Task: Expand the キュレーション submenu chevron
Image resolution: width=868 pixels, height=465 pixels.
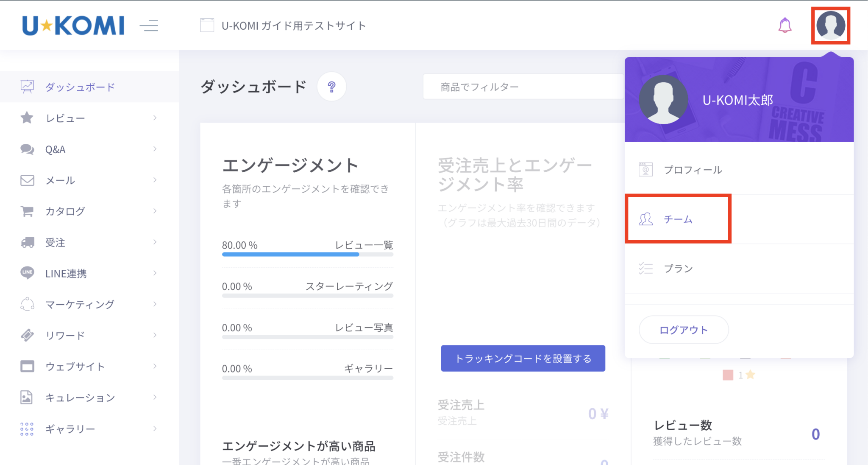Action: tap(155, 397)
